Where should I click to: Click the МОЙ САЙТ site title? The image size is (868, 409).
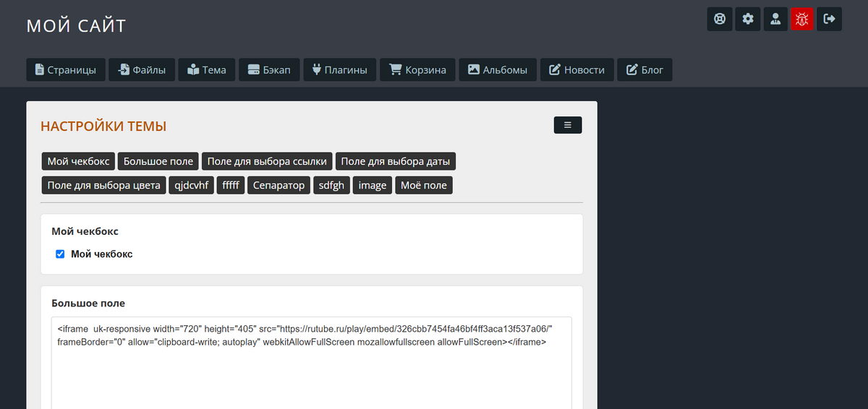[x=77, y=26]
